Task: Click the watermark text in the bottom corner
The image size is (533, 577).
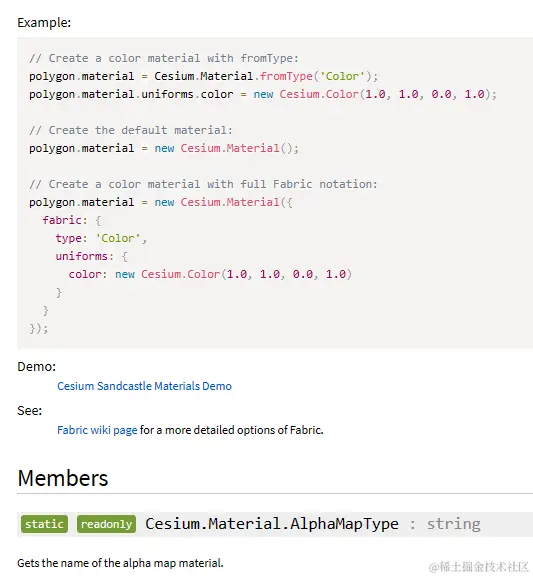Action: tap(479, 567)
